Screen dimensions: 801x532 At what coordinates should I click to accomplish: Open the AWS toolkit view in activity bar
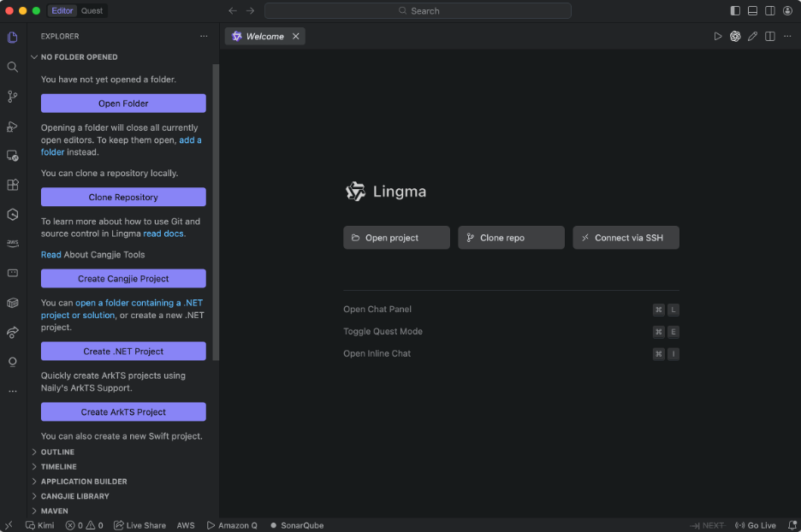(x=13, y=244)
